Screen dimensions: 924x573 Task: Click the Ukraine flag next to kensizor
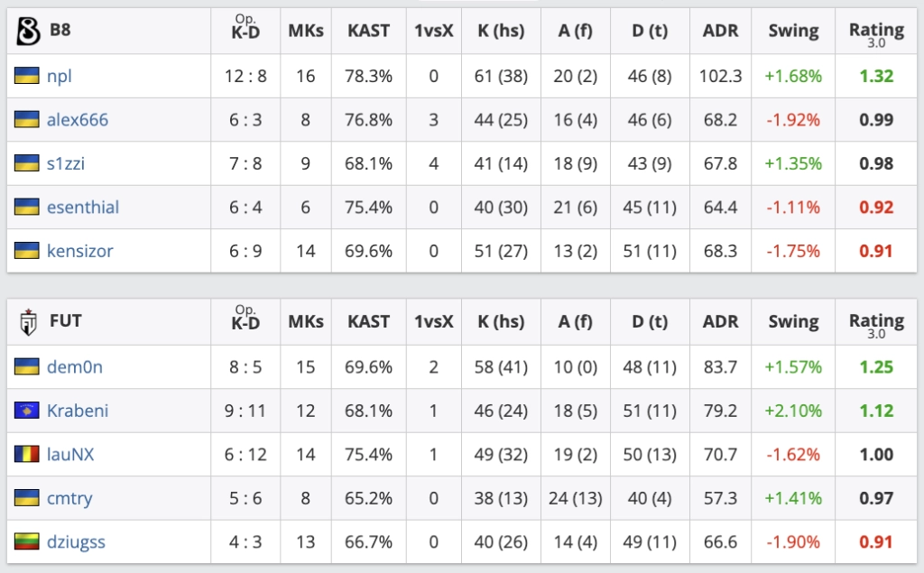26,251
